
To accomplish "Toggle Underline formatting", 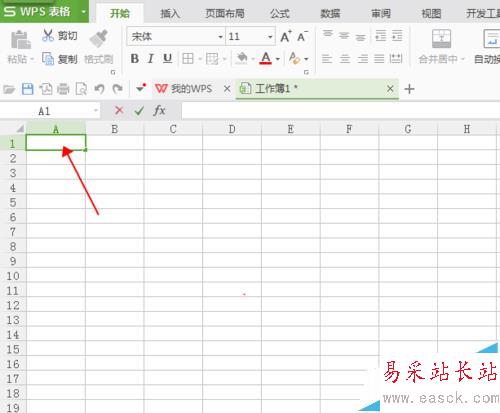I will 167,59.
